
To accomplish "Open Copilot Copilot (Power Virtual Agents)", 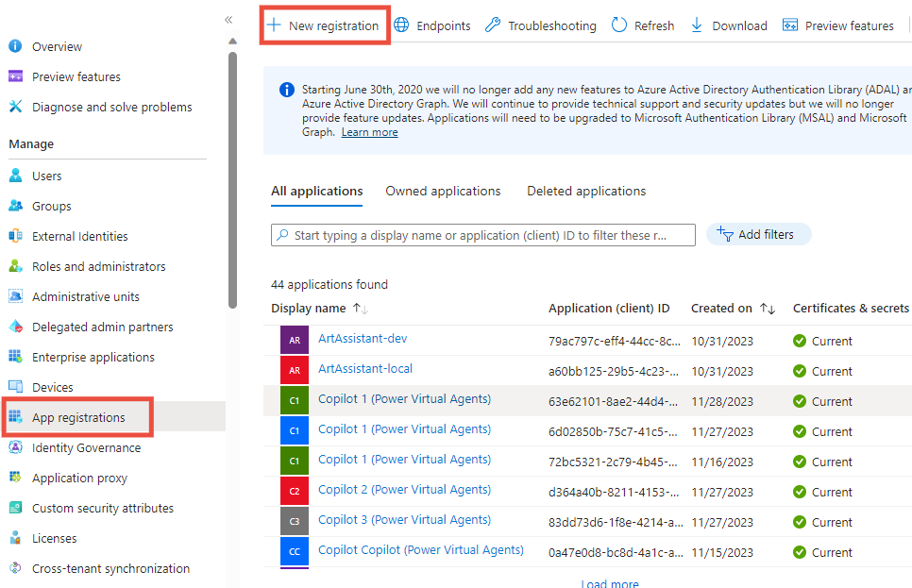I will (420, 550).
